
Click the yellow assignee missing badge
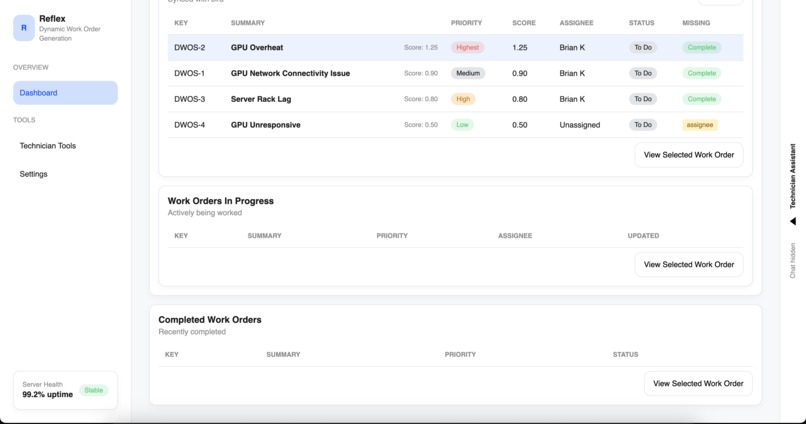coord(700,125)
